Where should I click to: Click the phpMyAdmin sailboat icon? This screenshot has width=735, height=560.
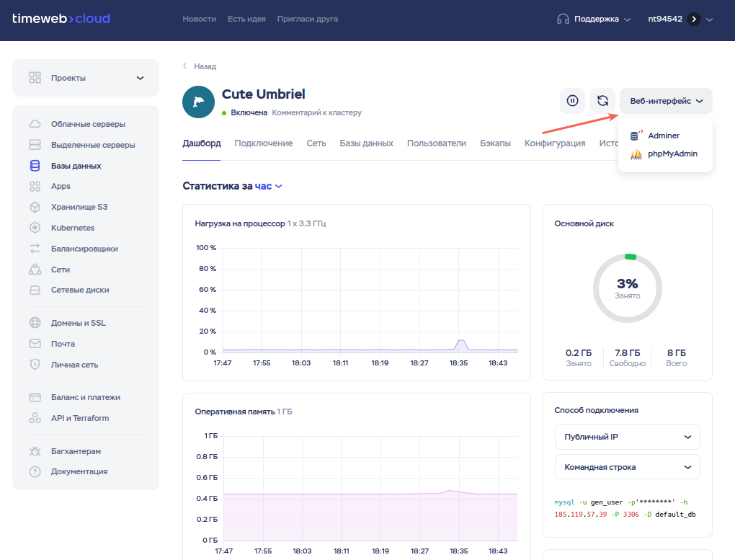(x=636, y=154)
